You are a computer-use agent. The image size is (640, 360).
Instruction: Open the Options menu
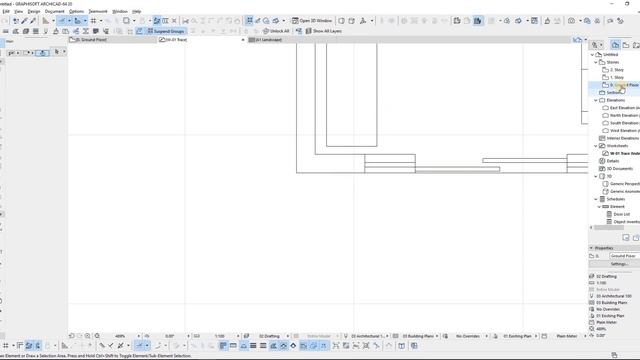[x=76, y=11]
